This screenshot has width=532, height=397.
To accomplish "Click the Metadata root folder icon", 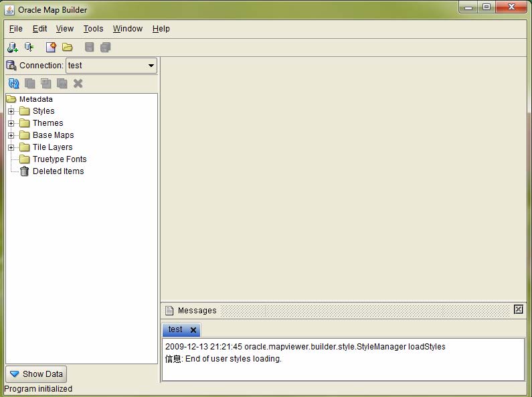I will [x=11, y=99].
